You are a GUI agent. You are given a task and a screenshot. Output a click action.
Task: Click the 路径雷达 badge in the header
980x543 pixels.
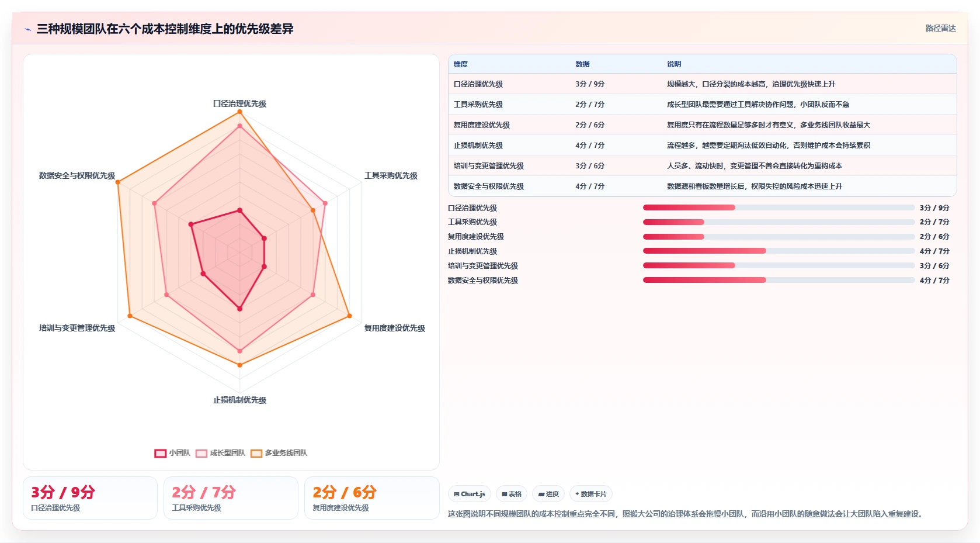point(940,28)
